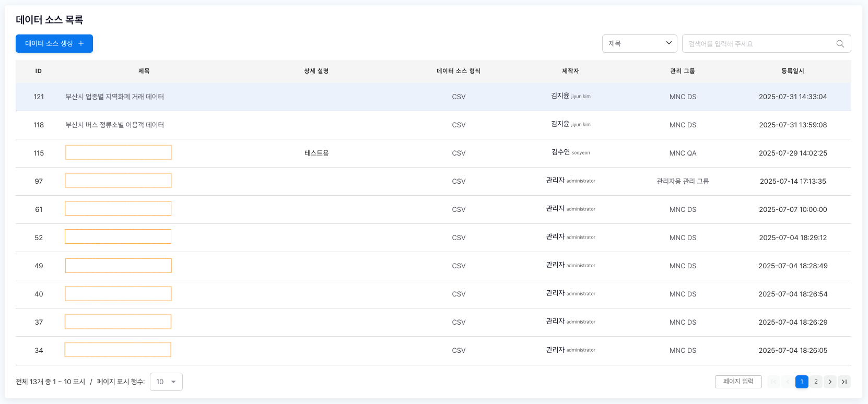Select page 1 in pagination
The image size is (868, 404).
pos(802,382)
